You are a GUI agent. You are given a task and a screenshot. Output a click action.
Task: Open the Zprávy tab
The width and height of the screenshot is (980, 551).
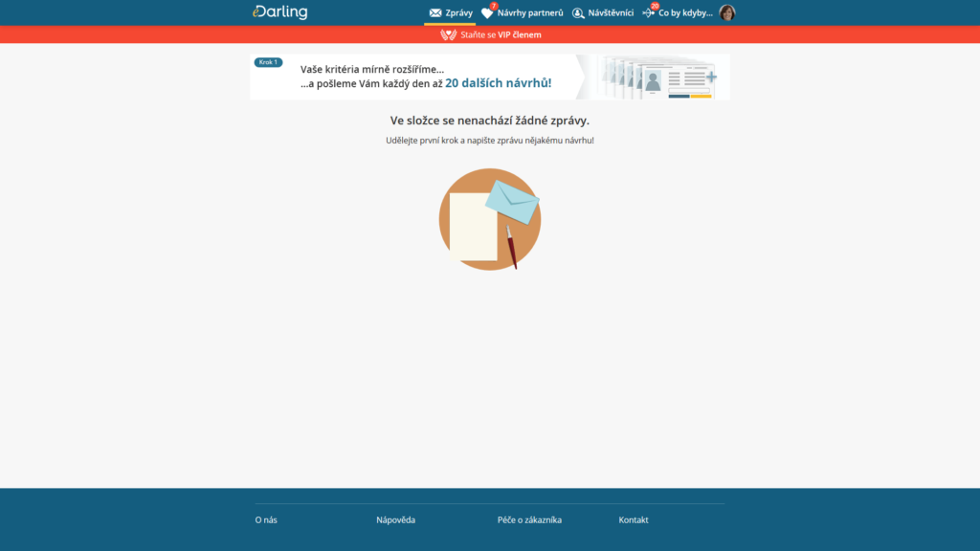click(x=450, y=12)
